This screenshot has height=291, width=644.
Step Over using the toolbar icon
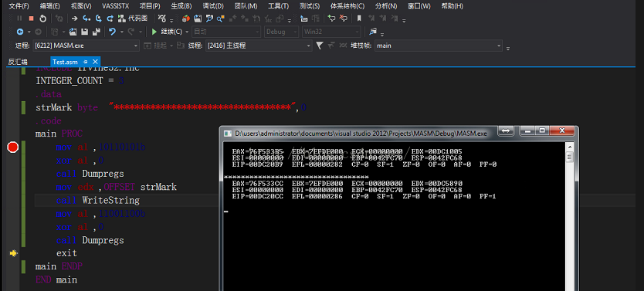(98, 18)
